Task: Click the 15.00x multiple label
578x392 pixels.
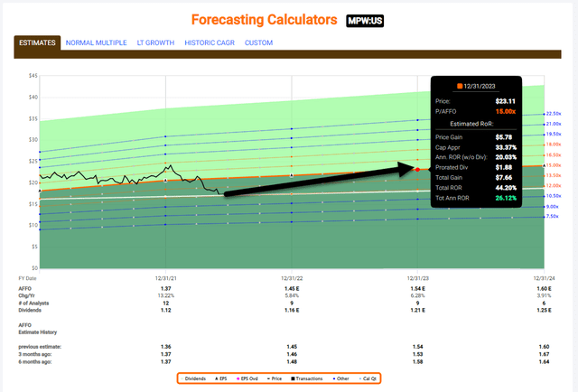Action: pos(555,165)
